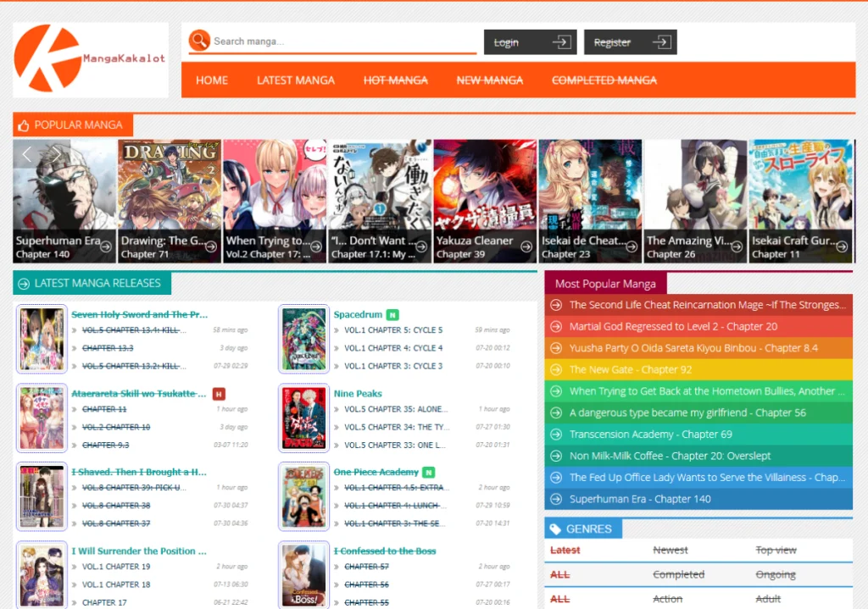The width and height of the screenshot is (868, 609).
Task: Open Yakuza Cleaner cover in popular carousel
Action: tap(485, 201)
